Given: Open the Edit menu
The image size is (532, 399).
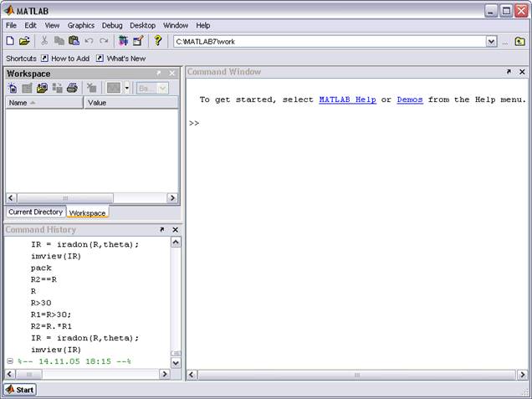Looking at the screenshot, I should pyautogui.click(x=30, y=25).
